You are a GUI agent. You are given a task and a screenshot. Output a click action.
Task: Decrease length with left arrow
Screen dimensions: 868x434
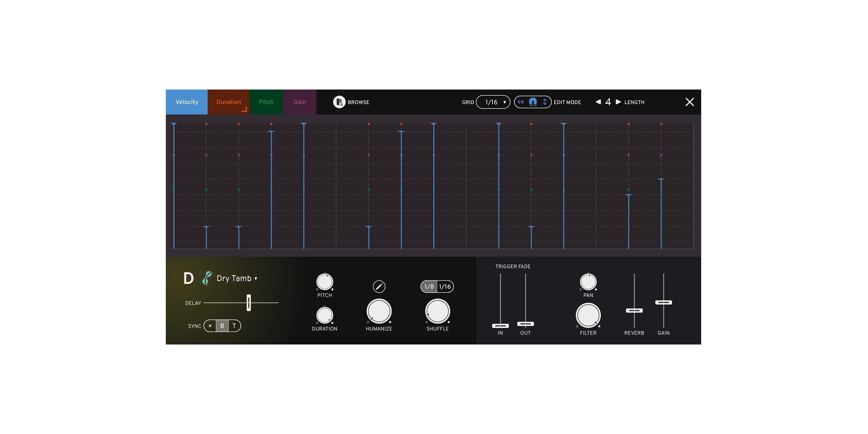[x=598, y=102]
